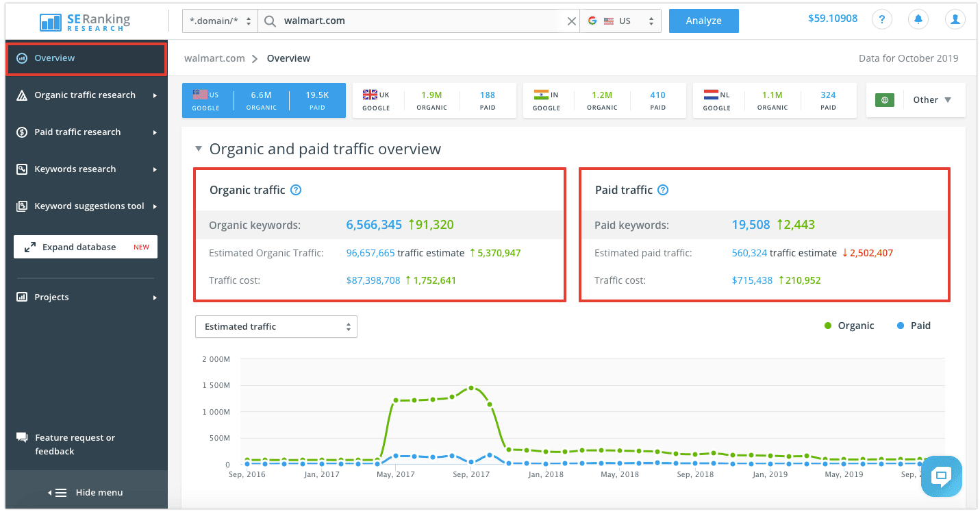The image size is (980, 512).
Task: Click the Expand database button
Action: [86, 247]
